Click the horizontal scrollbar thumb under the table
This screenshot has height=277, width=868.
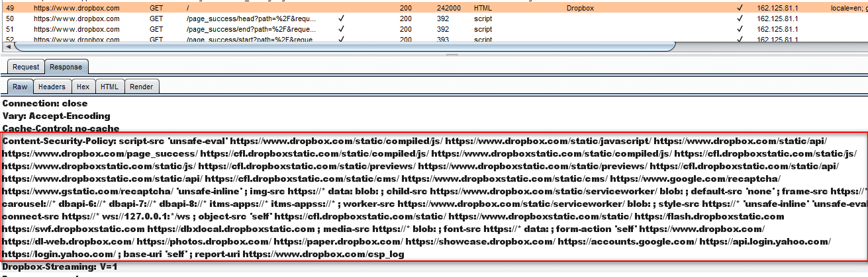[x=344, y=46]
